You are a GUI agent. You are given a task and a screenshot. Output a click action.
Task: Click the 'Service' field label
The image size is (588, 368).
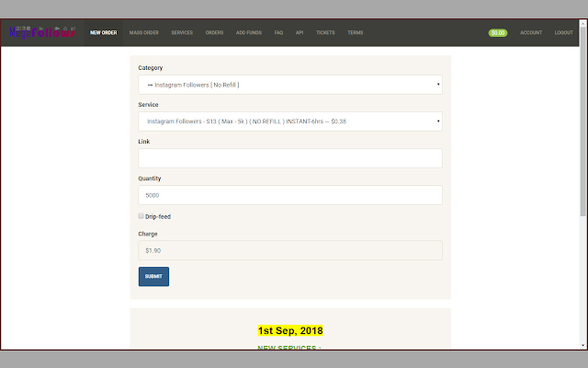click(148, 104)
